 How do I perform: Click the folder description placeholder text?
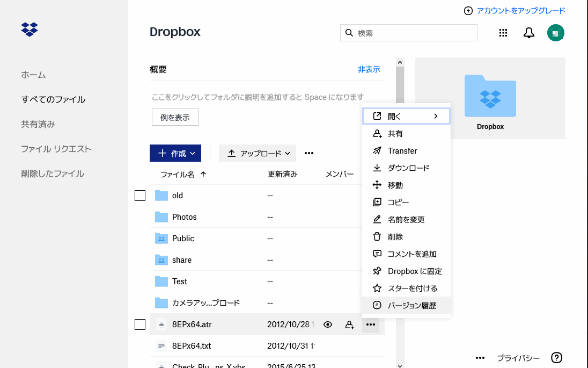click(x=258, y=97)
